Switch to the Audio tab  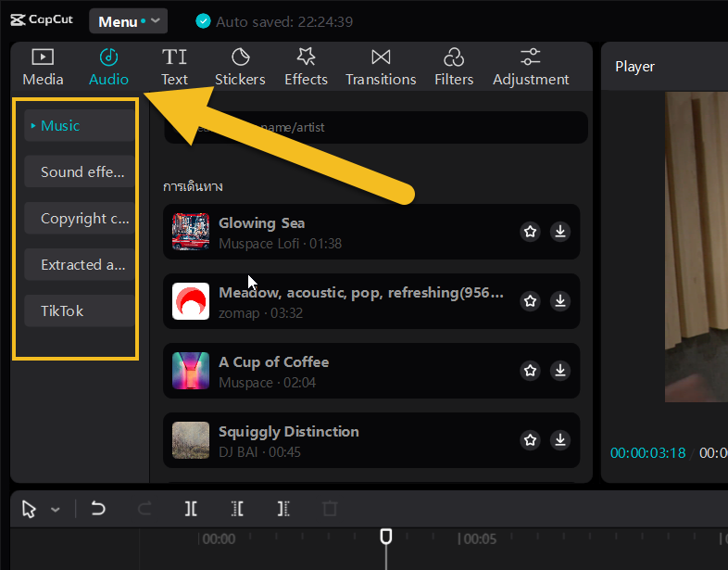pos(108,68)
